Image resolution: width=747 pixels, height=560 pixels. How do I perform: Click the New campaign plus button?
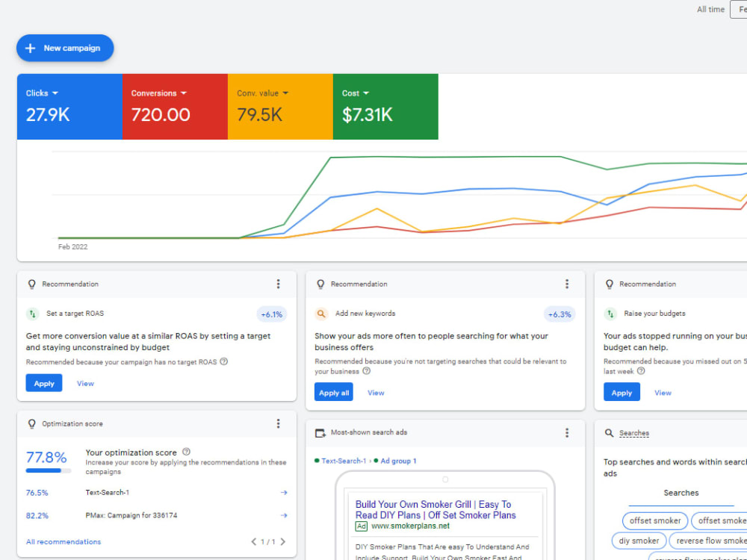[65, 48]
